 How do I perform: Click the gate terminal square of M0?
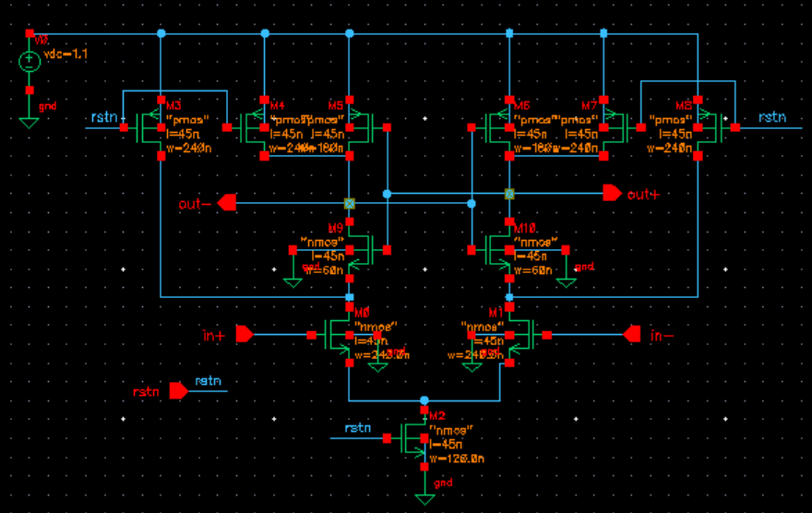(311, 335)
